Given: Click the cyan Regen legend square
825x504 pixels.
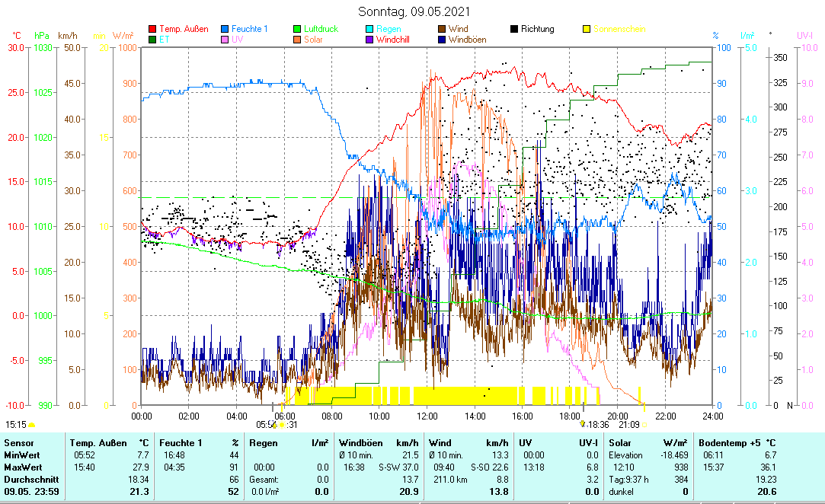Looking at the screenshot, I should (370, 30).
